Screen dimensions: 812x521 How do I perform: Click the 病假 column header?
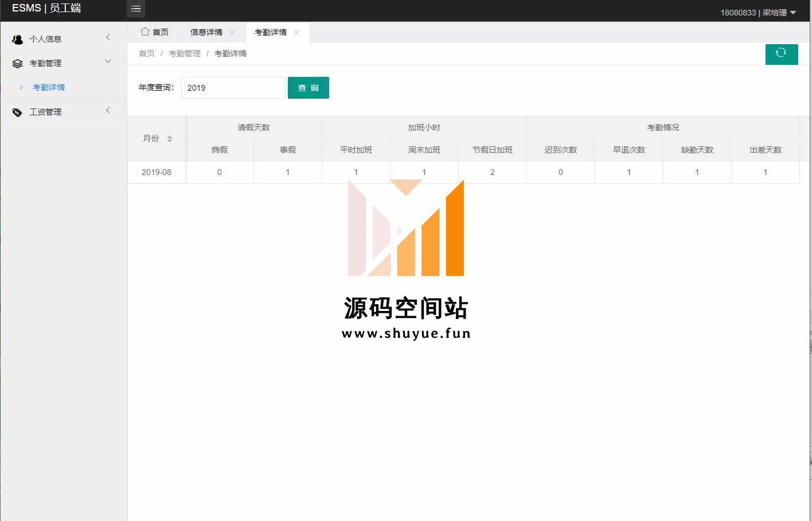pos(220,150)
